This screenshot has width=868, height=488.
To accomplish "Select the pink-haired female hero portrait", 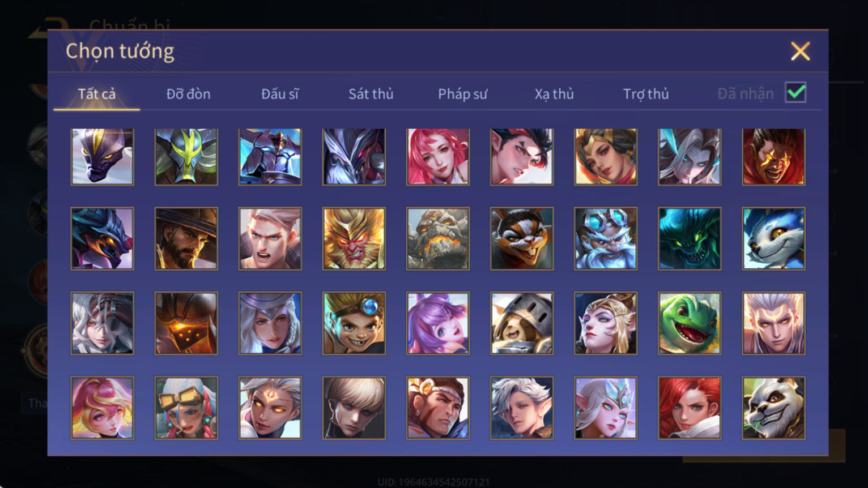I will point(438,157).
